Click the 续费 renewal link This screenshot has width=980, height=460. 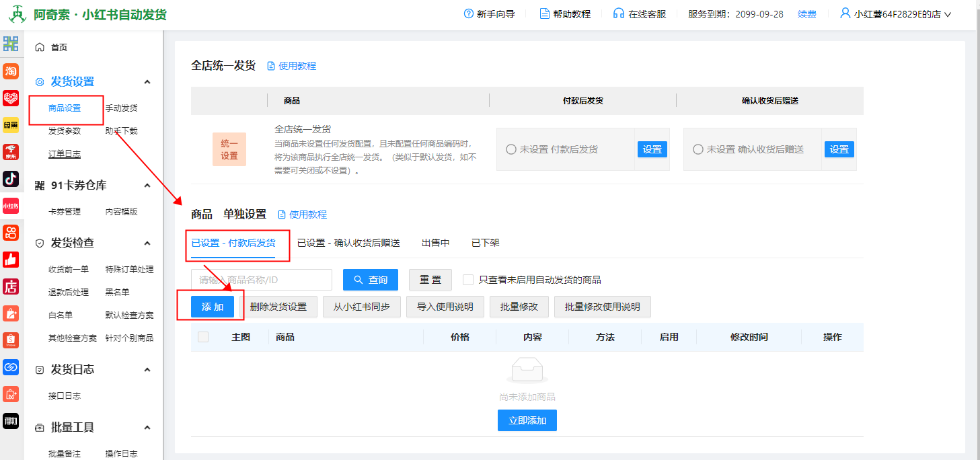click(807, 13)
